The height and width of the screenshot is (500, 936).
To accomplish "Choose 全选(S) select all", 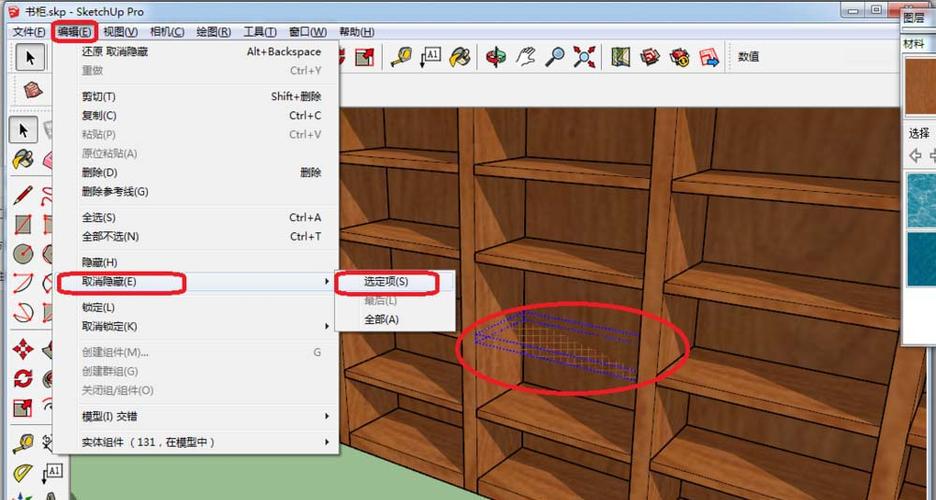I will 196,217.
